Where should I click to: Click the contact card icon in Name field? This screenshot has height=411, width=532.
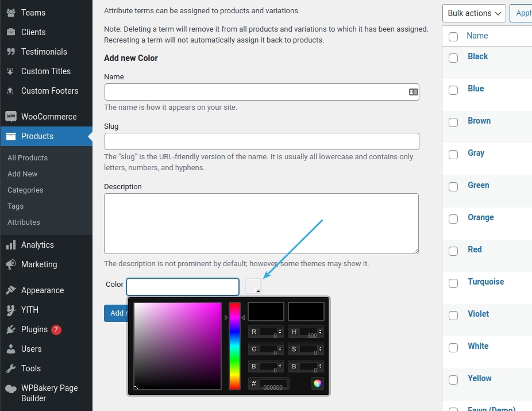[413, 92]
